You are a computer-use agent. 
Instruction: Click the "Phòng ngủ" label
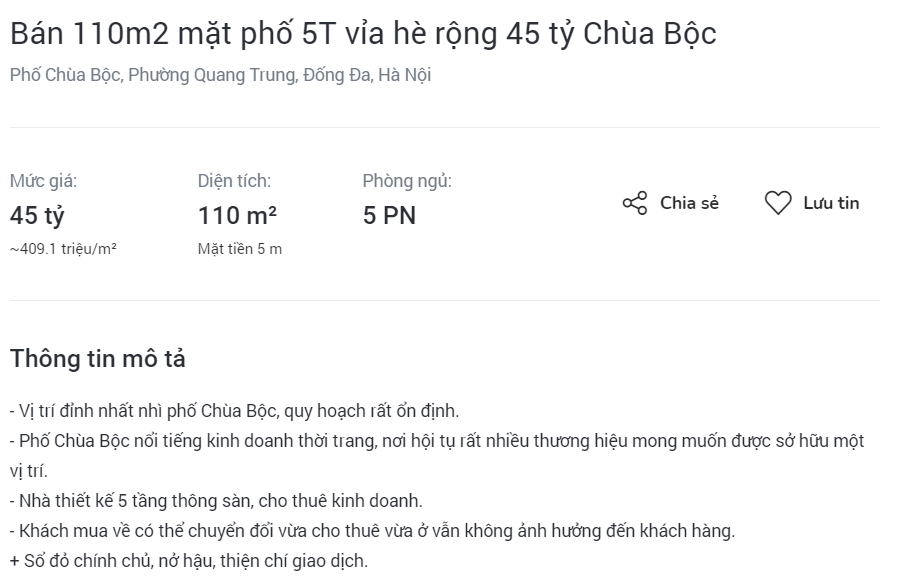[x=407, y=181]
